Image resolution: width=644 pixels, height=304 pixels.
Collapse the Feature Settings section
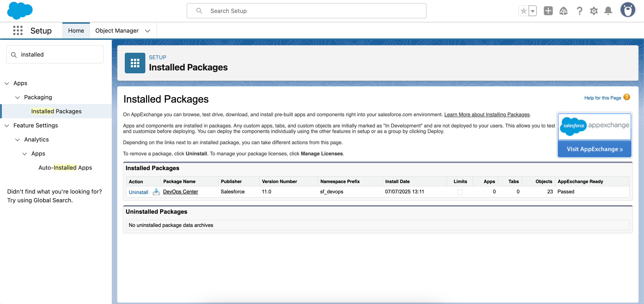(x=7, y=125)
